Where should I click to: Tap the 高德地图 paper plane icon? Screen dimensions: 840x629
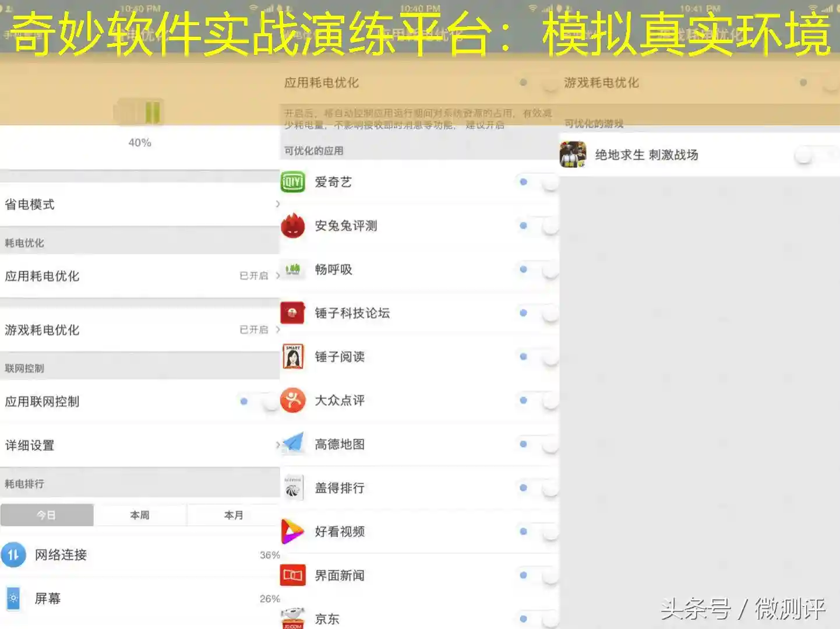293,444
